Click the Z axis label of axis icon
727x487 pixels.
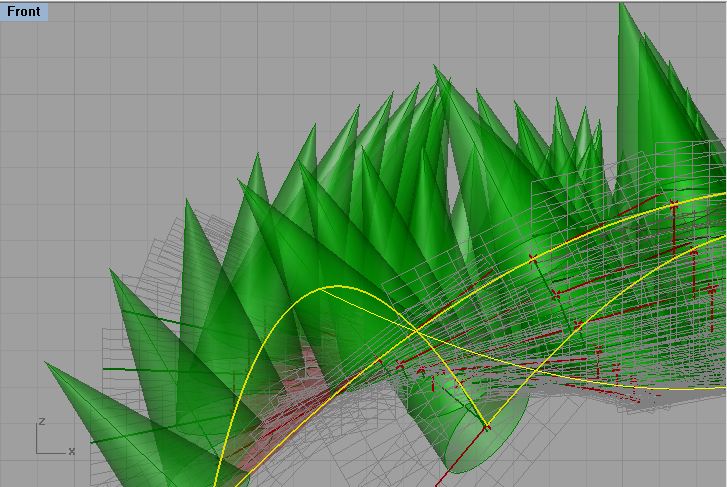tap(40, 422)
